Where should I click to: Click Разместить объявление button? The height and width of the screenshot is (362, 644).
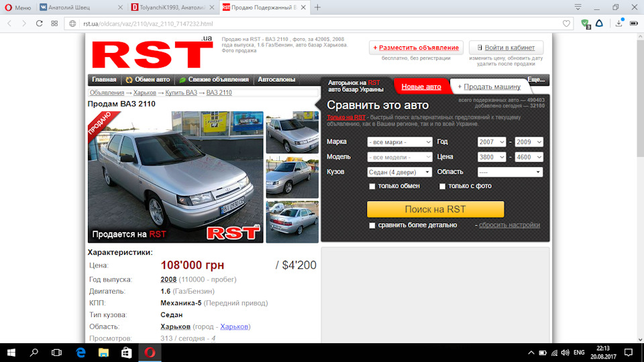pos(416,48)
